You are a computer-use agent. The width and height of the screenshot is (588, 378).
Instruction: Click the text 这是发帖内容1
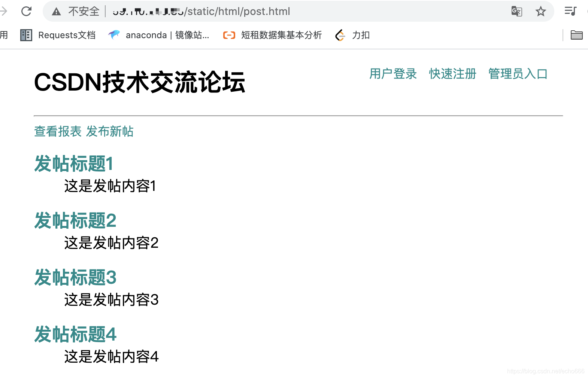(x=110, y=186)
